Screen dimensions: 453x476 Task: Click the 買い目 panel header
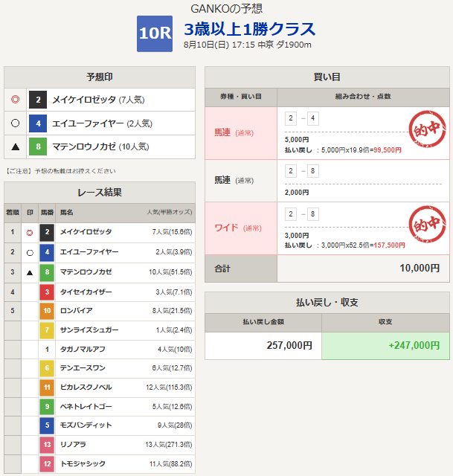coord(327,77)
